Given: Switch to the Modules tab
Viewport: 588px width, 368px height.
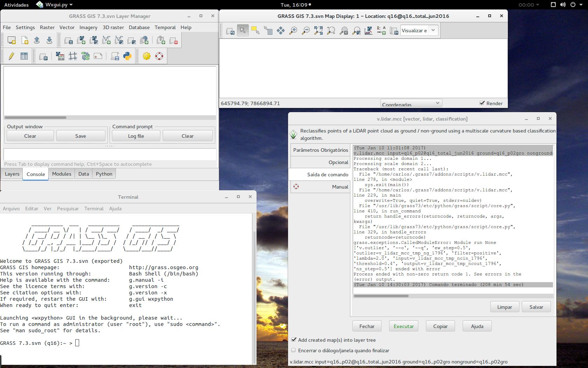Looking at the screenshot, I should pyautogui.click(x=62, y=174).
